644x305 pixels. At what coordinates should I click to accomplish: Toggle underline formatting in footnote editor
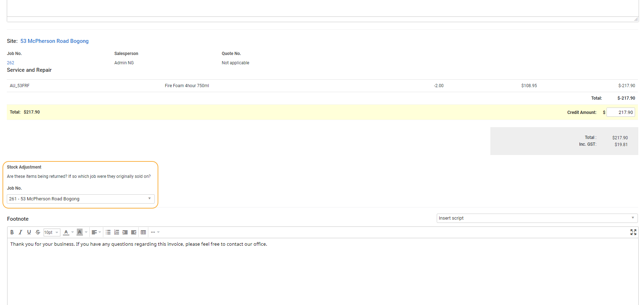click(x=29, y=232)
